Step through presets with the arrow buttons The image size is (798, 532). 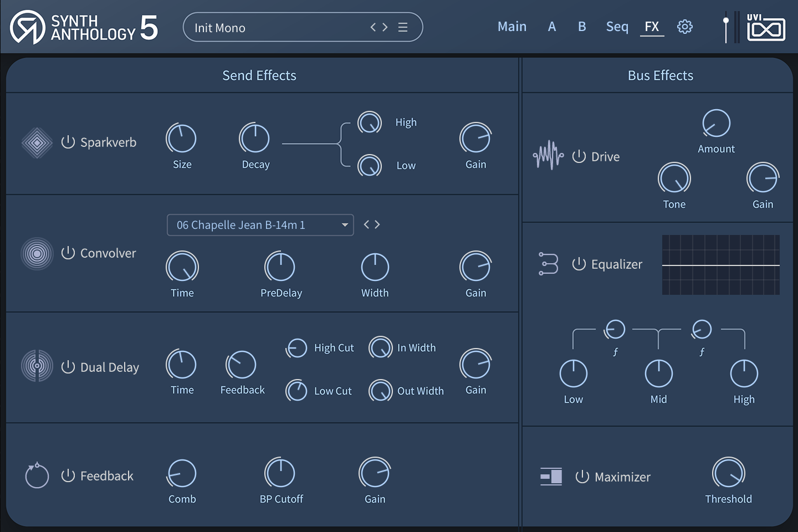(379, 27)
